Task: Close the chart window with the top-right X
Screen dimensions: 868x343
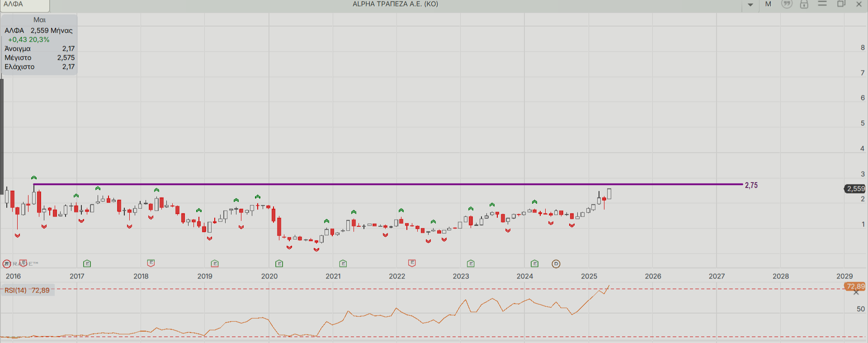Action: pos(859,4)
